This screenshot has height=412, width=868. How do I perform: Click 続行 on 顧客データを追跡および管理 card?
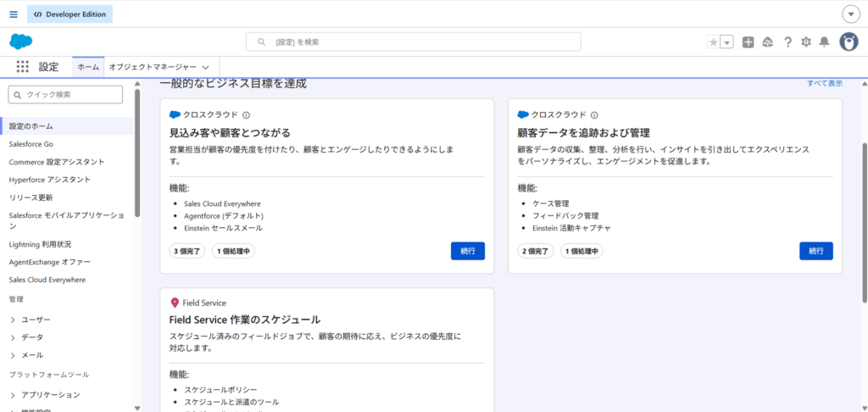[x=816, y=251]
